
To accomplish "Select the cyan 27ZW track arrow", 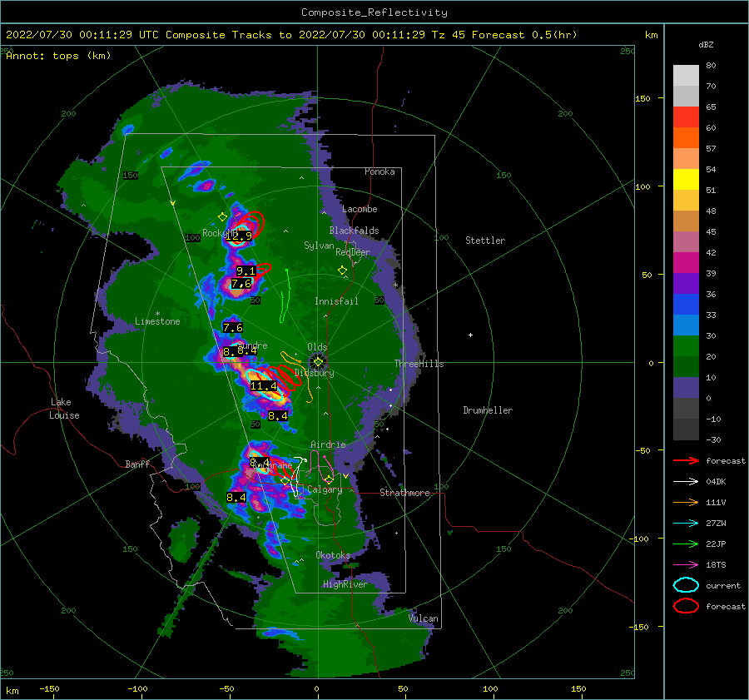I will [x=686, y=524].
